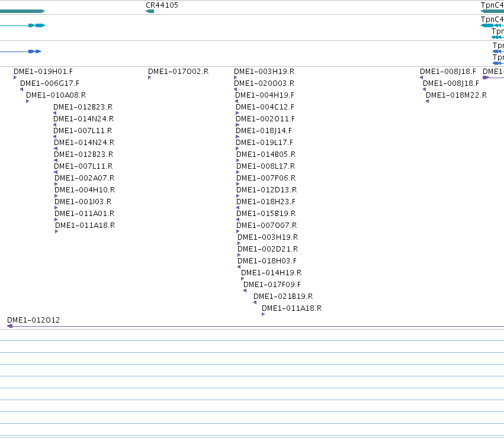
Task: Select the DME1-002O11.F read
Action: (x=265, y=119)
